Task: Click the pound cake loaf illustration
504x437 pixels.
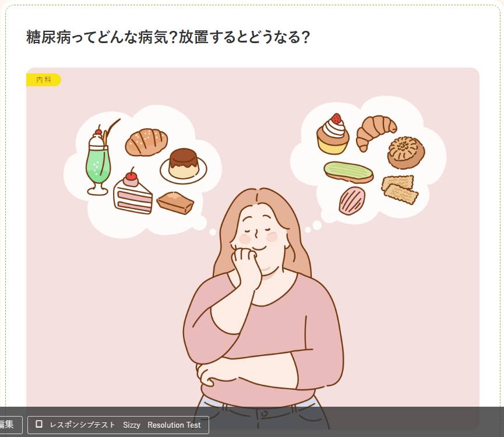Action: pos(175,203)
